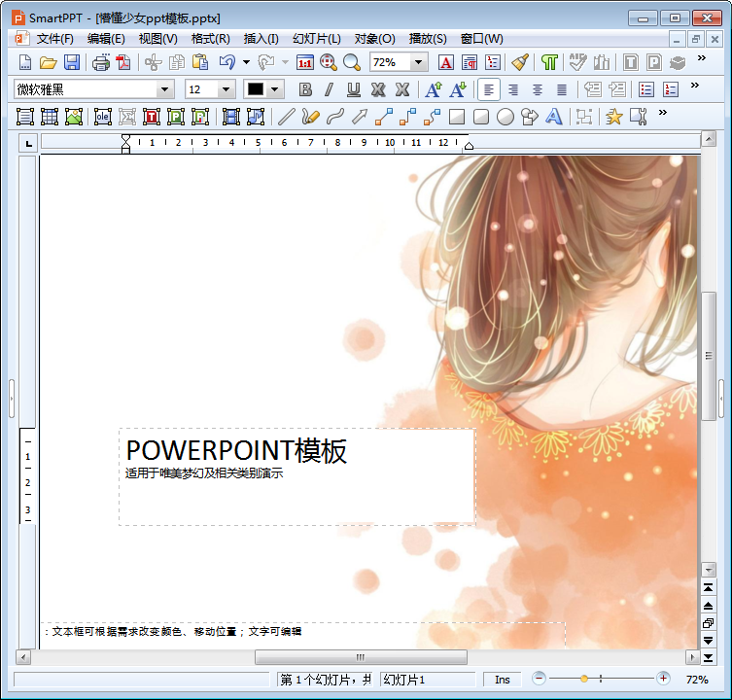Open the font size dropdown
Viewport: 732px width, 700px height.
pos(226,89)
